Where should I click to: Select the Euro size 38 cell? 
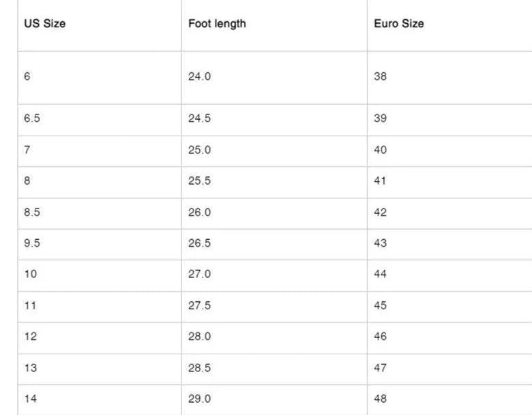tap(380, 76)
